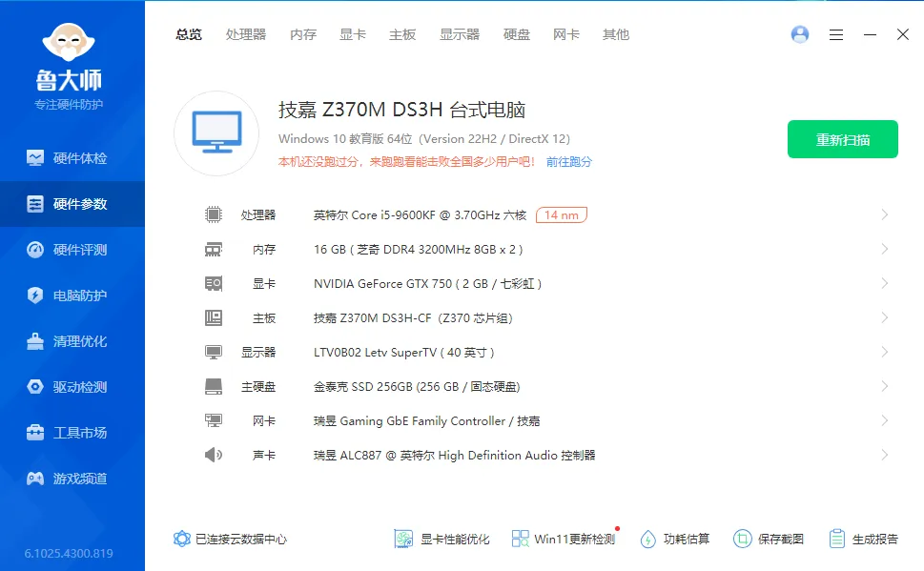Image resolution: width=924 pixels, height=571 pixels.
Task: Click the 游戏频道 gamepad icon
Action: [x=34, y=479]
